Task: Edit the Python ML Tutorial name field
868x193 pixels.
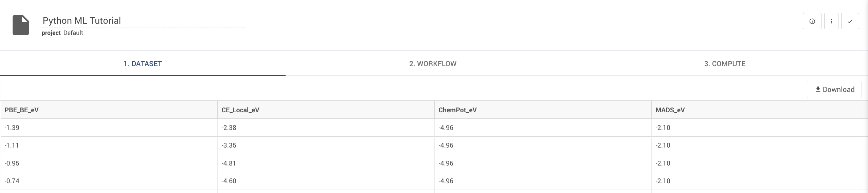Action: click(x=143, y=21)
